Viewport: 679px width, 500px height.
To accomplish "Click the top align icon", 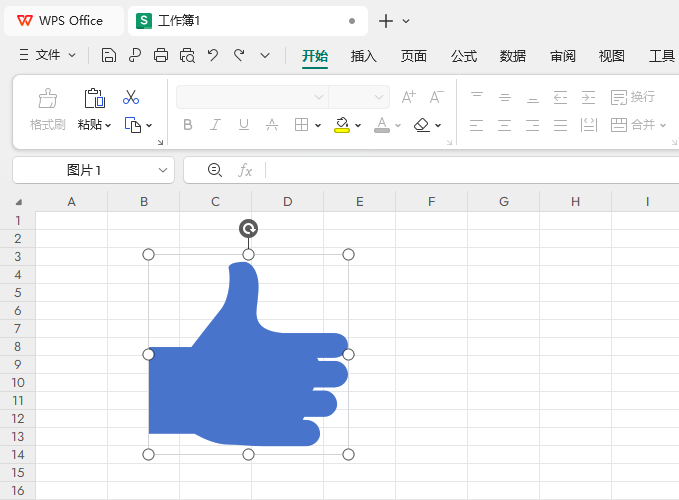I will (x=477, y=97).
